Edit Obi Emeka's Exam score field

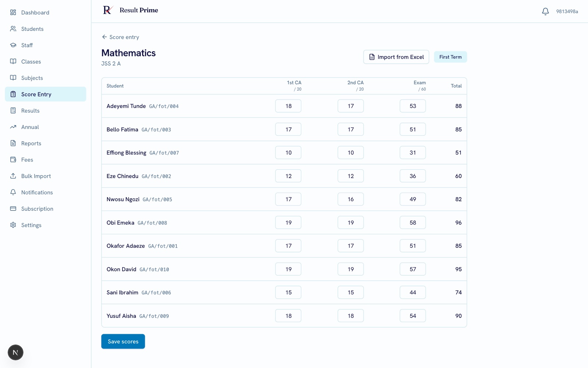413,222
